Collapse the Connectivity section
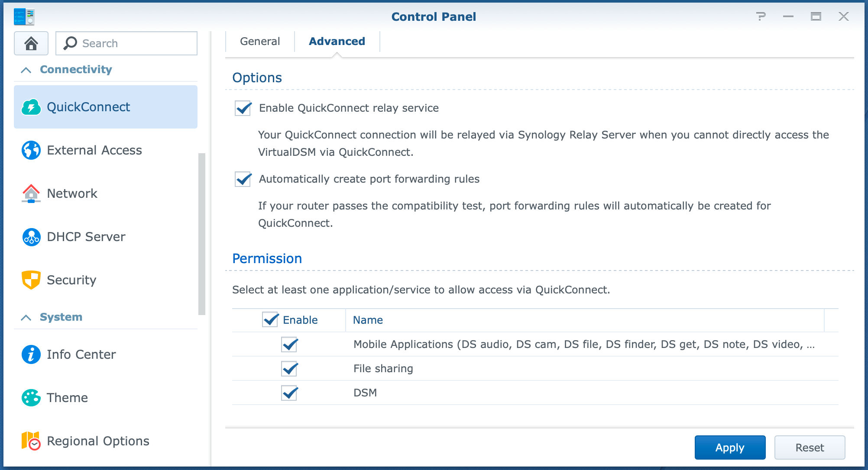 pyautogui.click(x=26, y=70)
